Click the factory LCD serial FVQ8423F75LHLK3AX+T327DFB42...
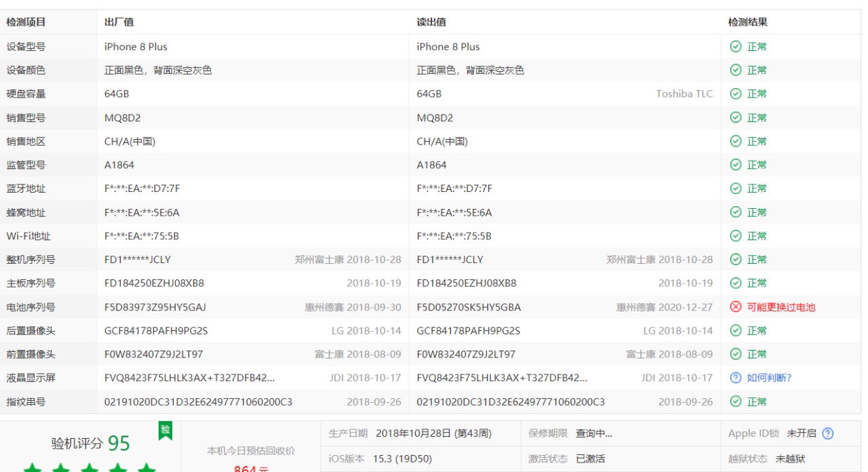The image size is (868, 472). (190, 378)
